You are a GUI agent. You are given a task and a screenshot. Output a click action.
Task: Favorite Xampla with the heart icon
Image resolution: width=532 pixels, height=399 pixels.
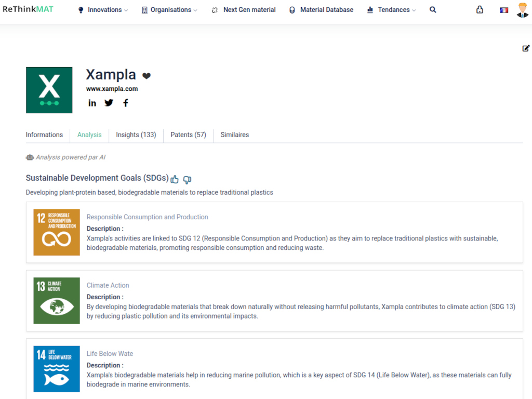point(146,76)
